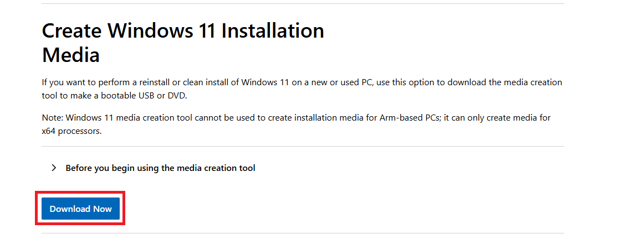Click the word Media in the heading
Image resolution: width=644 pixels, height=239 pixels.
pyautogui.click(x=70, y=55)
